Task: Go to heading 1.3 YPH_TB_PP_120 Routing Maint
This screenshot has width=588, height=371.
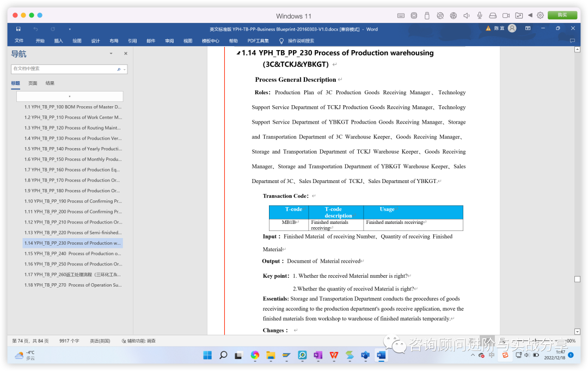Action: [x=73, y=128]
